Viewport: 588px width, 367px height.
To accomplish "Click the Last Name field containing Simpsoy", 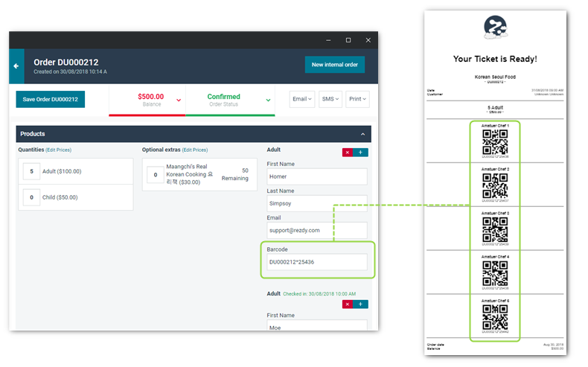I will click(x=317, y=203).
